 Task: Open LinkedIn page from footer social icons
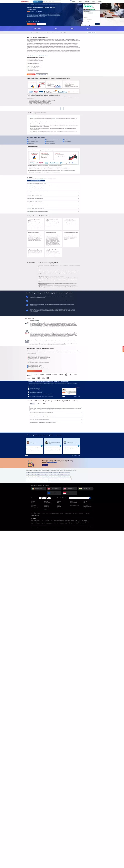(45, 498)
